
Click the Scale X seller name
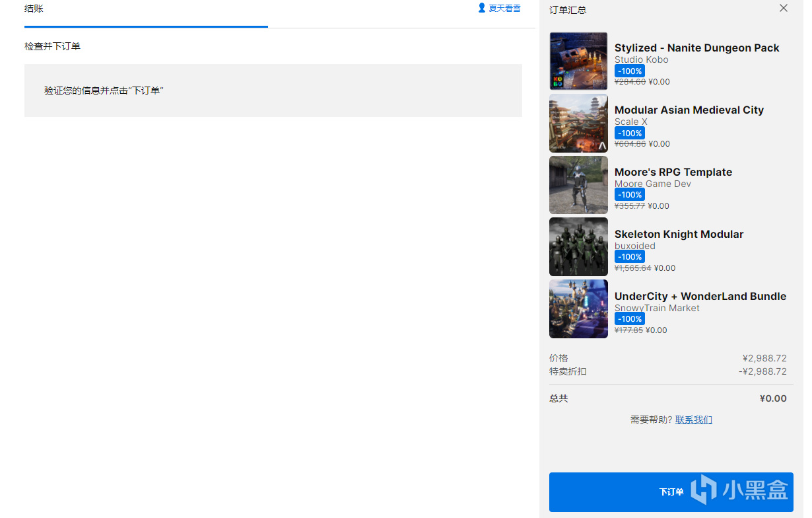coord(631,122)
